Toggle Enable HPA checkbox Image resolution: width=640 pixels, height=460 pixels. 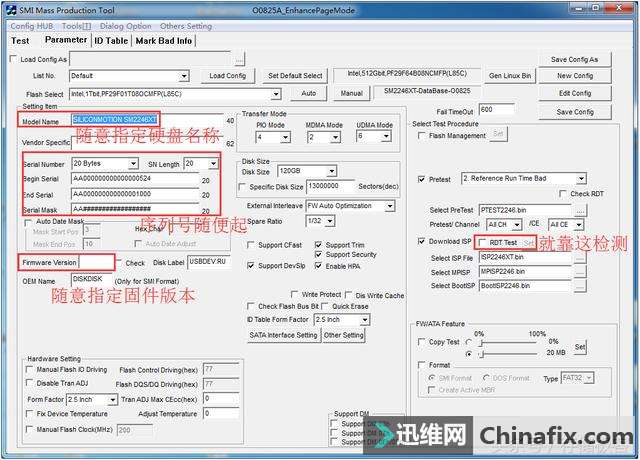click(318, 266)
